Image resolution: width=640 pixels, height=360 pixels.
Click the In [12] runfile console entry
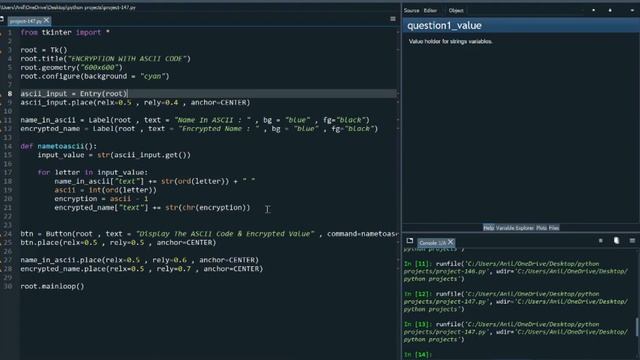point(516,302)
